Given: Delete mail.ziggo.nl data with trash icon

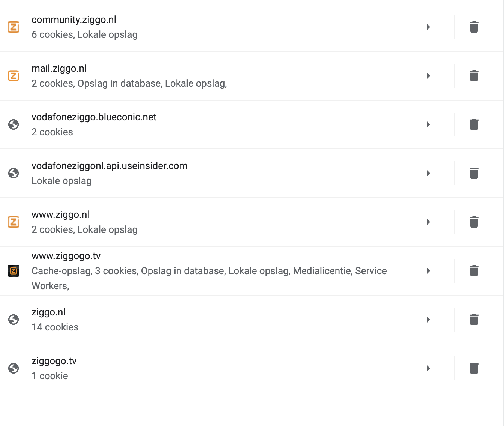Looking at the screenshot, I should point(474,76).
